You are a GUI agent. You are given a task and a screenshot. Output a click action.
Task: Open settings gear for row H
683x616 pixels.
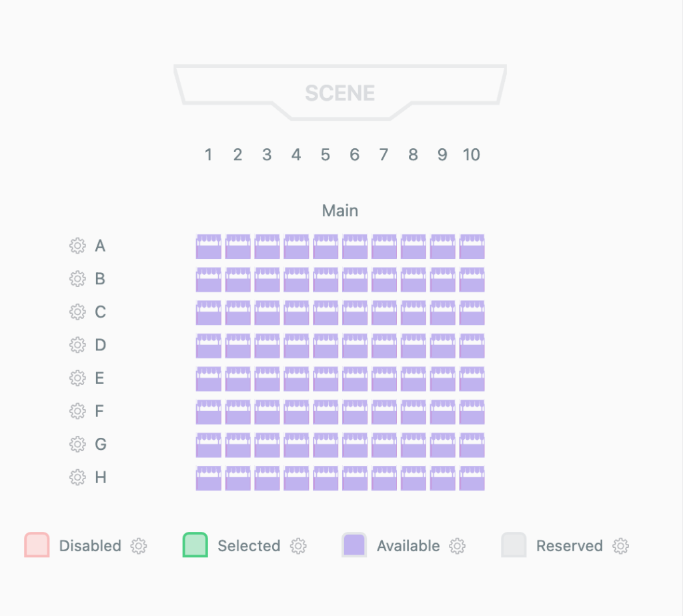77,478
